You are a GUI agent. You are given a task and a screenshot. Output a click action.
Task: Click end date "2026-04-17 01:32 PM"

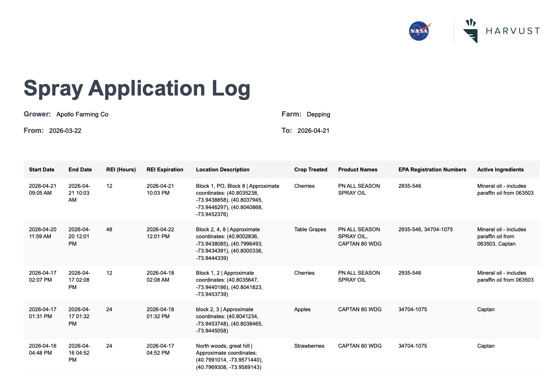pos(79,317)
